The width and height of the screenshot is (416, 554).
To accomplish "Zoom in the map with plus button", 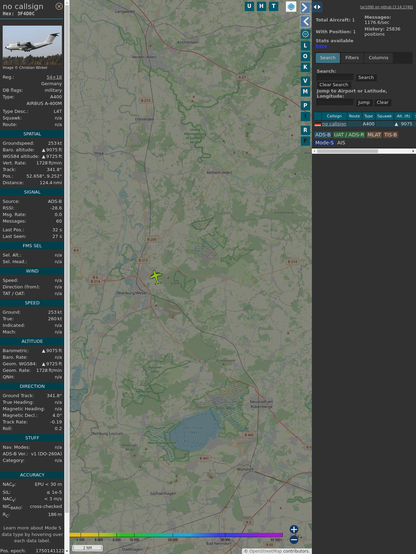I will coord(294,529).
